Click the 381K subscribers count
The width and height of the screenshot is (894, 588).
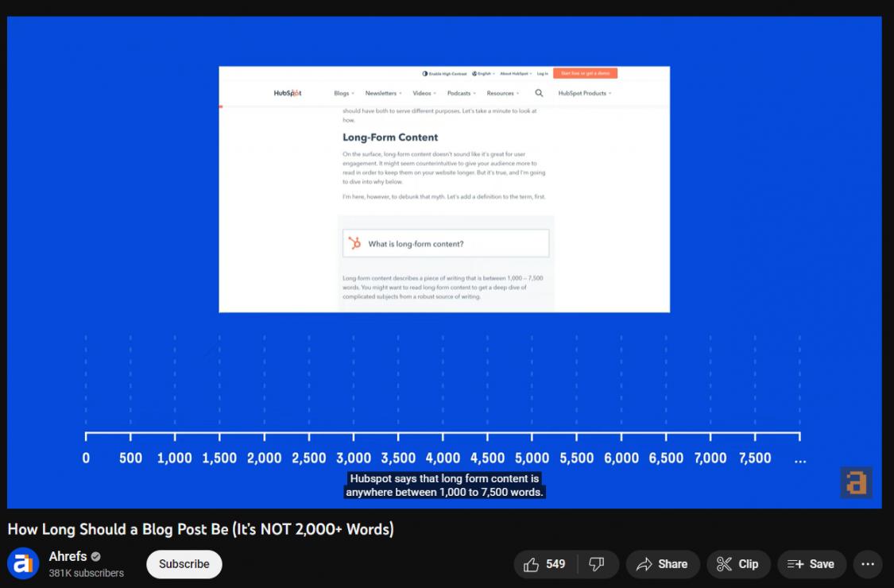[86, 573]
